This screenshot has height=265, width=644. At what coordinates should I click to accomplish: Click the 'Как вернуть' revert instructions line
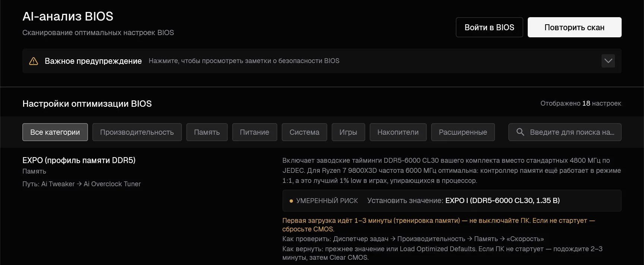click(x=442, y=253)
